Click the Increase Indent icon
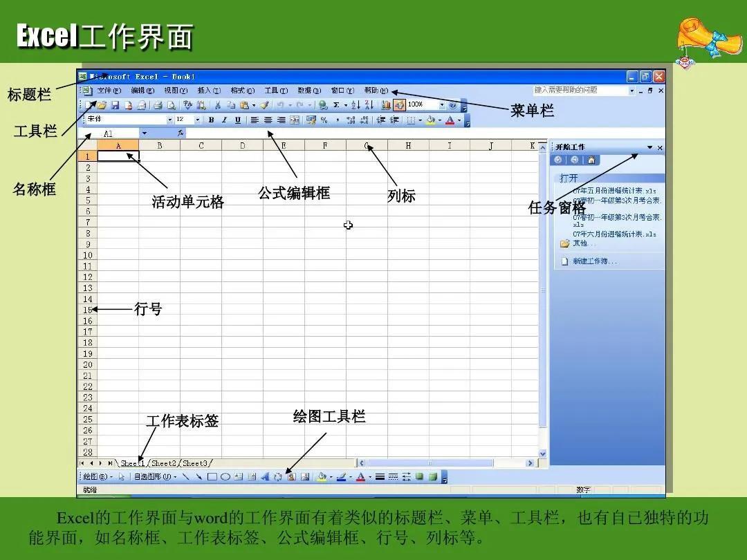This screenshot has height=560, width=747. [394, 120]
